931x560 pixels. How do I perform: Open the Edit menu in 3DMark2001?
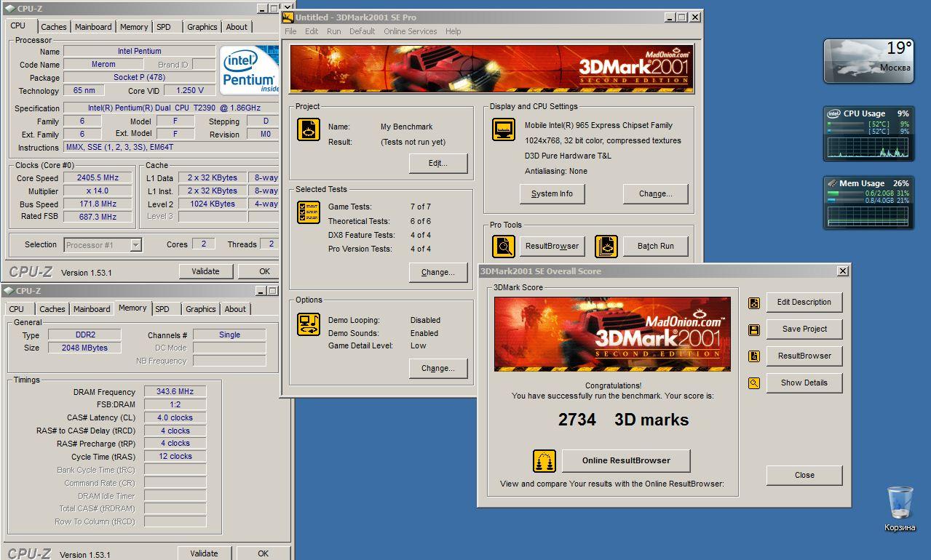[x=312, y=31]
